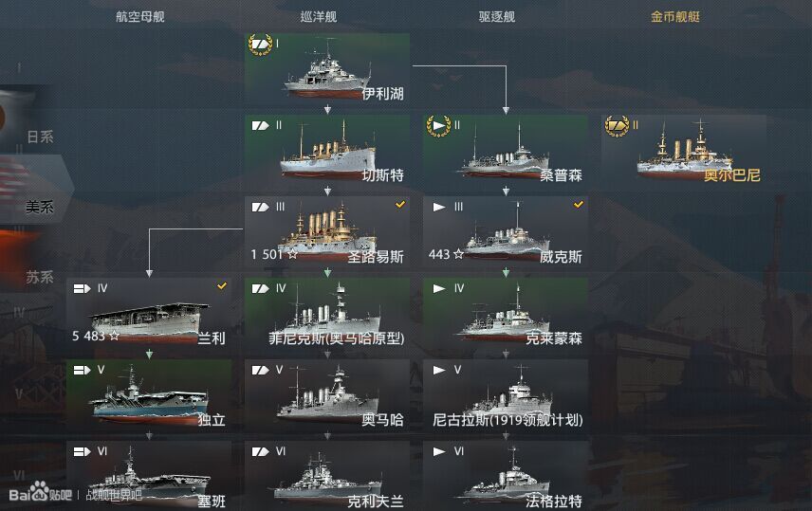This screenshot has height=511, width=812.
Task: Click the down arrow below 伊利湖
Action: coord(327,110)
